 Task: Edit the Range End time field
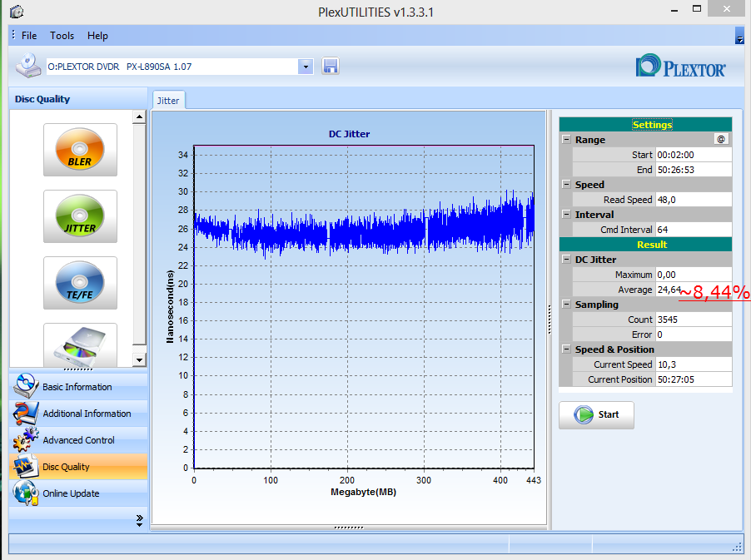(x=694, y=170)
